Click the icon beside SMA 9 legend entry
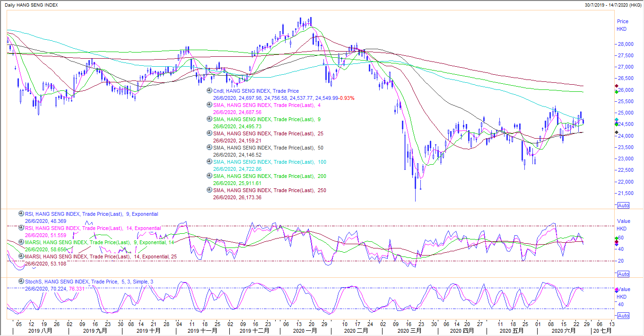 click(209, 119)
